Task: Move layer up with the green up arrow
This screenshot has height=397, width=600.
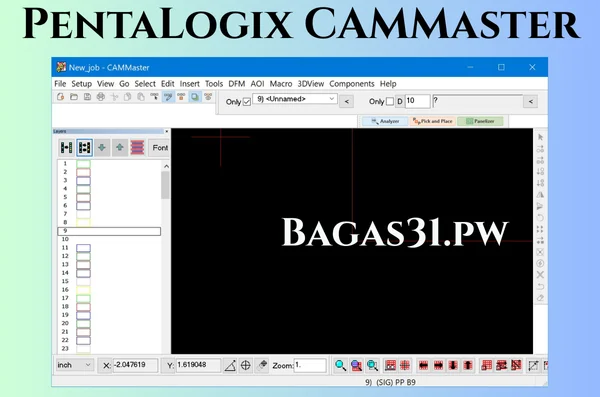Action: (x=120, y=147)
